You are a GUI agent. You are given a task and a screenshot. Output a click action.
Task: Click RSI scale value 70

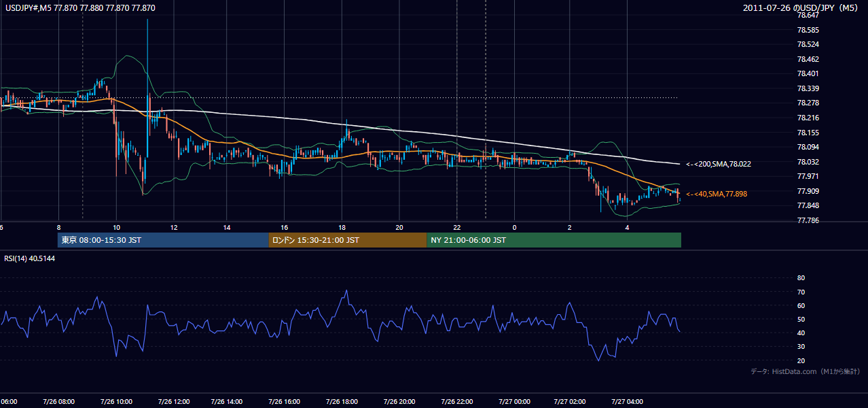point(801,292)
